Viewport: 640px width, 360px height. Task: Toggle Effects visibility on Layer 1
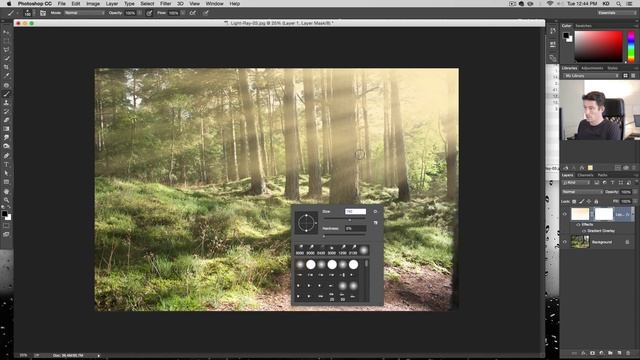click(578, 224)
